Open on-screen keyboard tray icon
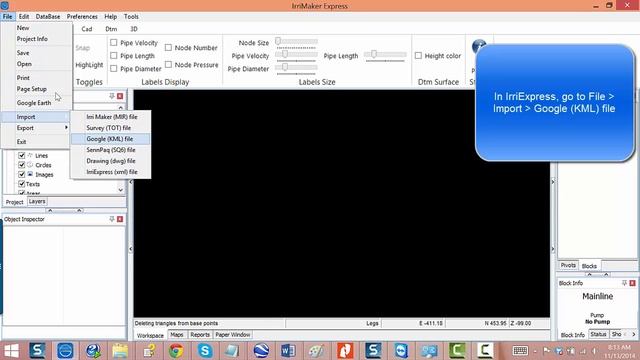640x360 pixels. (x=520, y=351)
